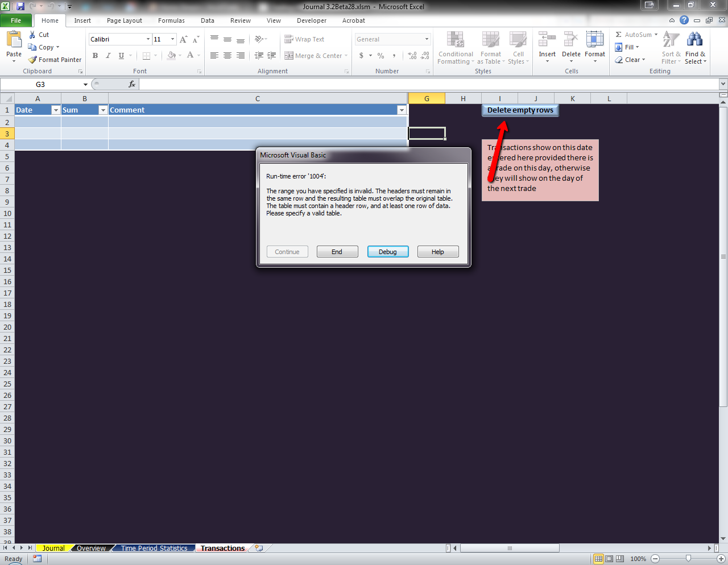Open Cell Styles gallery

pyautogui.click(x=518, y=48)
